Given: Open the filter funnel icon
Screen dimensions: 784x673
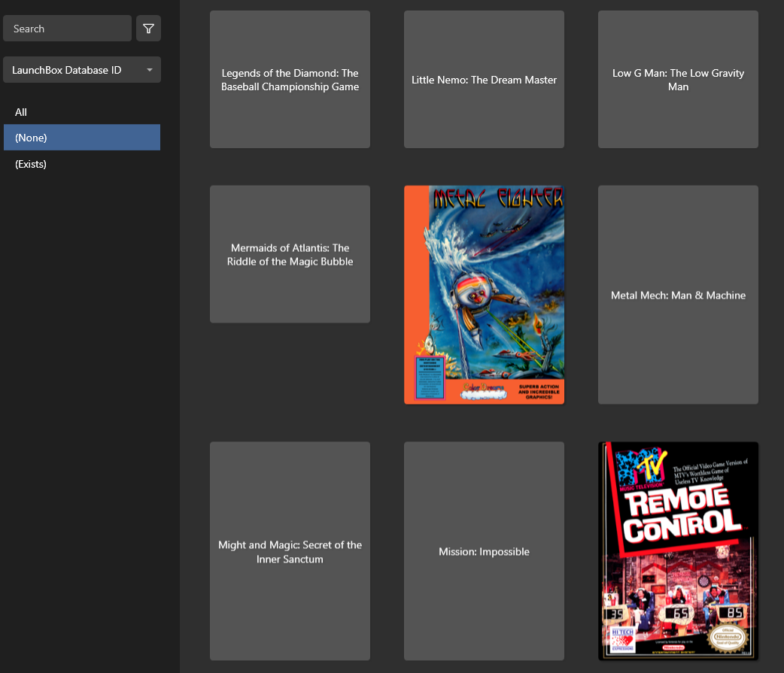Looking at the screenshot, I should coord(148,29).
